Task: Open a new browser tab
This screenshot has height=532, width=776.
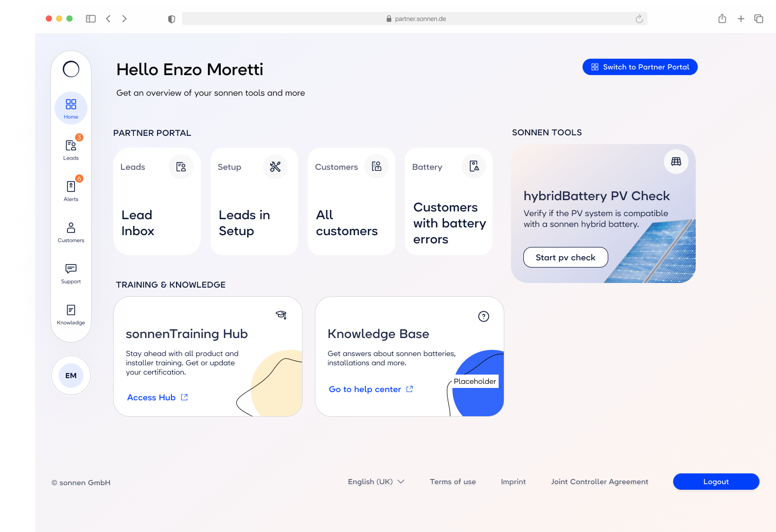Action: [x=741, y=19]
